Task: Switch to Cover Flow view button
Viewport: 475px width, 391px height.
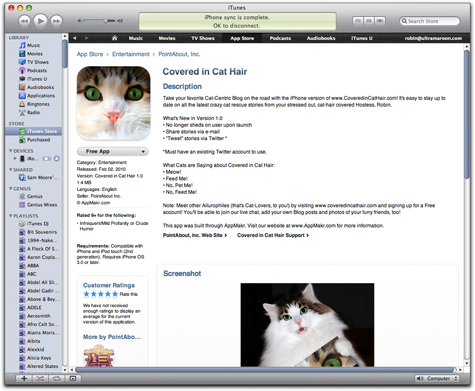Action: 380,21
